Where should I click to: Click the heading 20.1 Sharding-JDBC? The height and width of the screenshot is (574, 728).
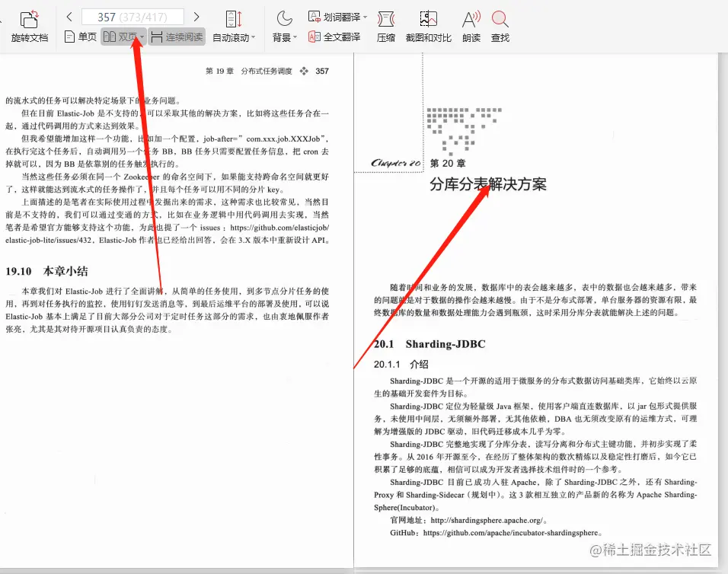point(429,344)
